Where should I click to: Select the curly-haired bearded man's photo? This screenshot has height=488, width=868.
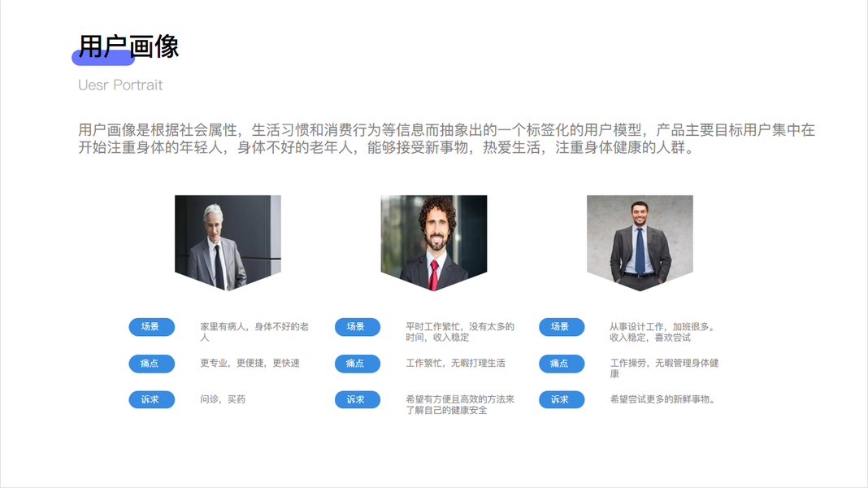click(x=433, y=242)
